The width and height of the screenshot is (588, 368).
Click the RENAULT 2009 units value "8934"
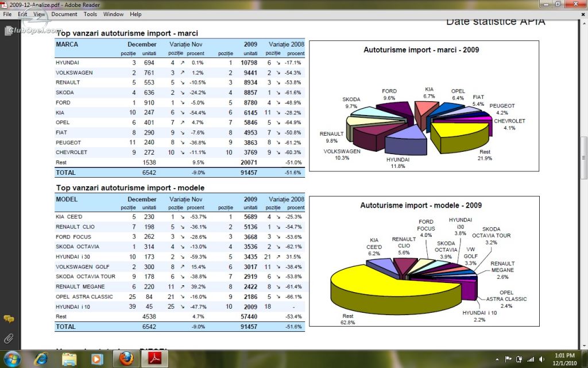tap(250, 83)
